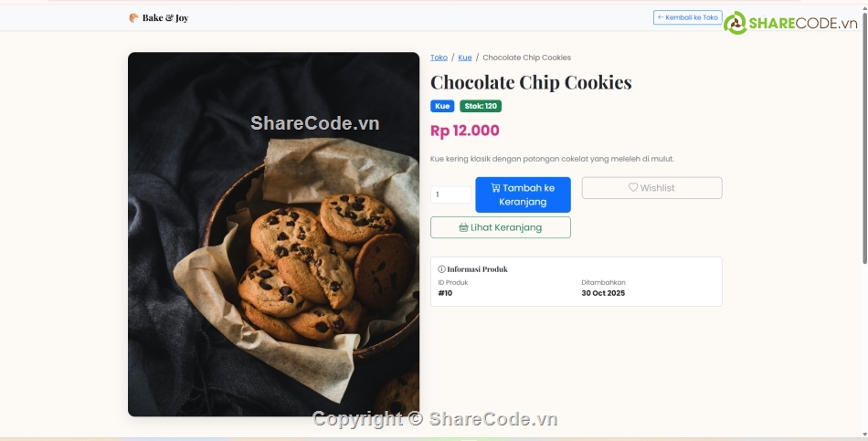The height and width of the screenshot is (441, 868).
Task: Return to shop via Kembali ke Toko
Action: tap(687, 17)
